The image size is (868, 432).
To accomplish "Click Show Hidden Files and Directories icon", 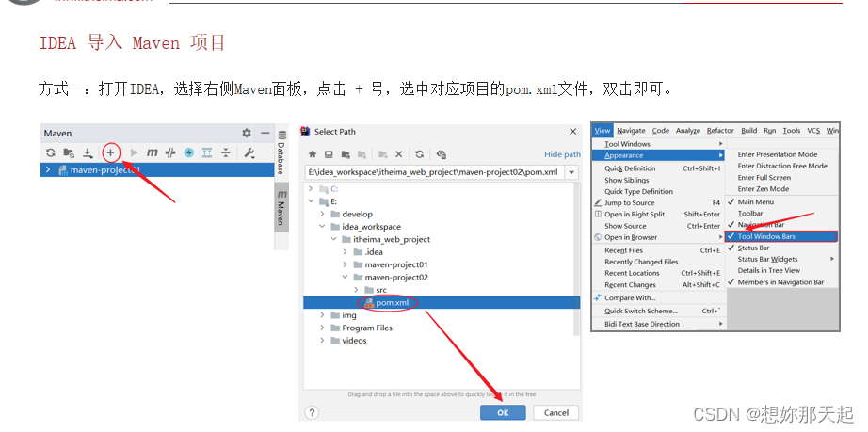I will [x=442, y=154].
